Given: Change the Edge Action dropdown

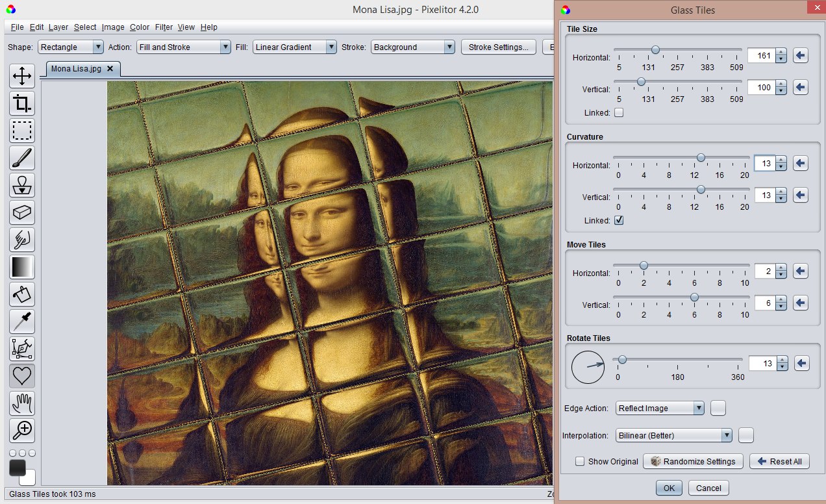Looking at the screenshot, I should 660,408.
